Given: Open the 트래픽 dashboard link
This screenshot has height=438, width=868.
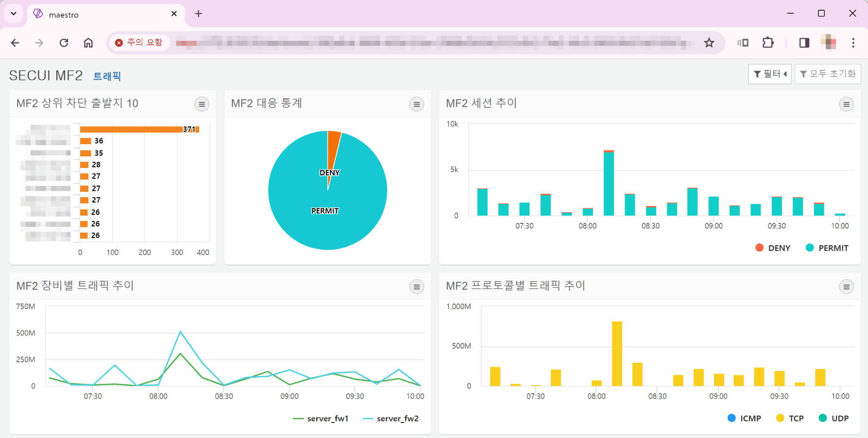Looking at the screenshot, I should tap(107, 76).
